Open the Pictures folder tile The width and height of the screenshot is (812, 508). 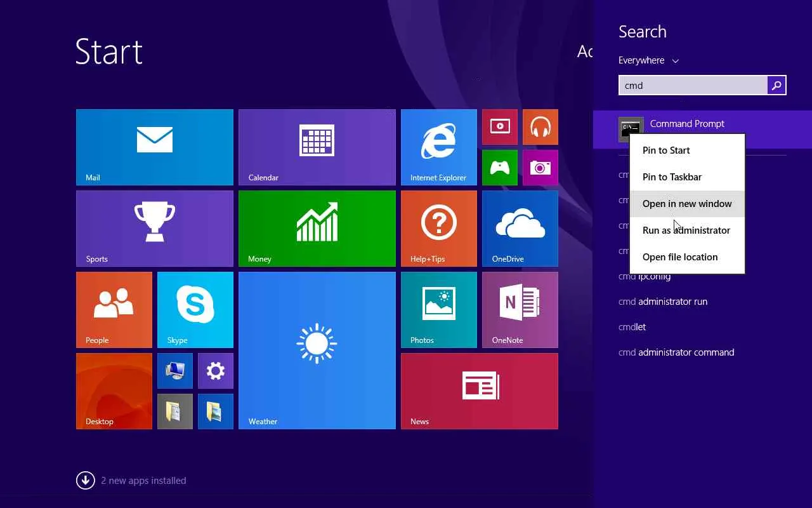click(x=216, y=411)
